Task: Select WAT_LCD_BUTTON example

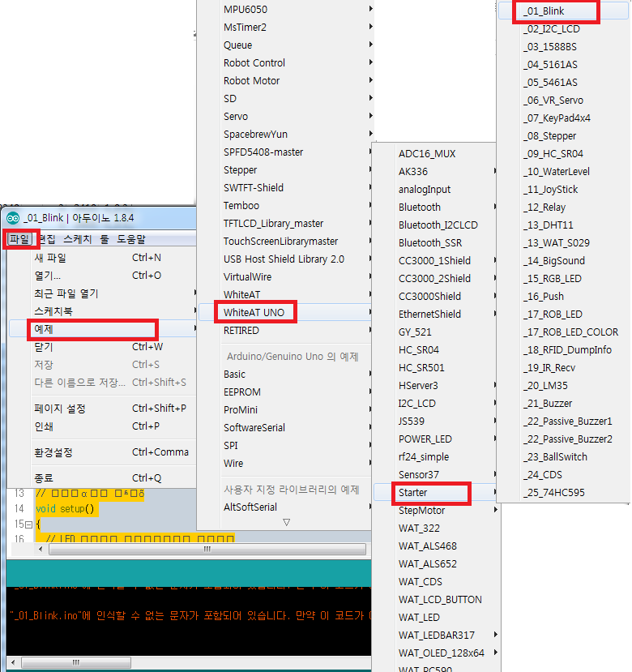Action: coord(437,600)
